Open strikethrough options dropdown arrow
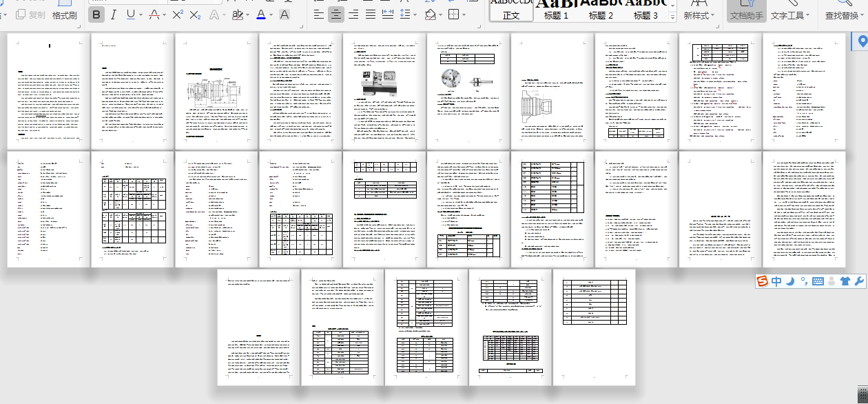 [165, 14]
